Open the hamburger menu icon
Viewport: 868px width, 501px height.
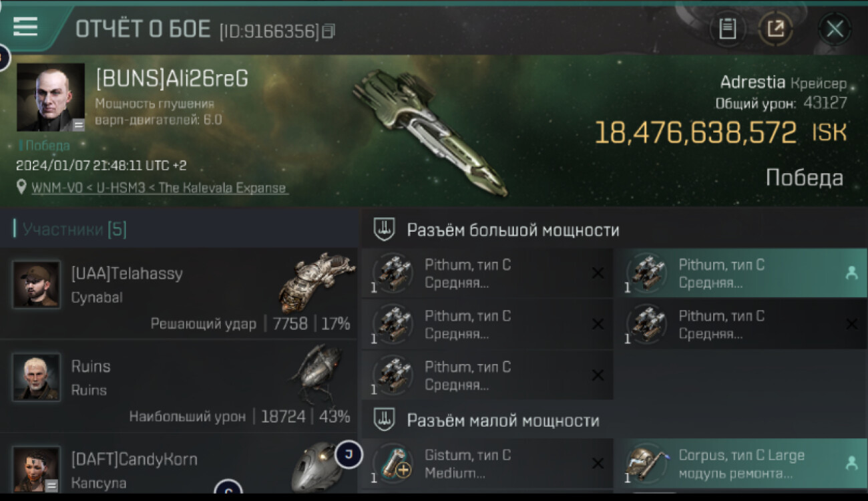tap(25, 27)
